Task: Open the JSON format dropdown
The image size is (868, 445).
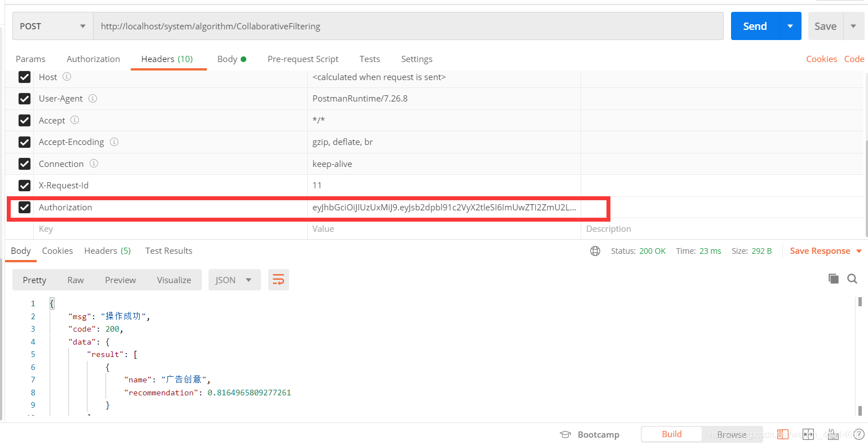Action: (x=234, y=280)
